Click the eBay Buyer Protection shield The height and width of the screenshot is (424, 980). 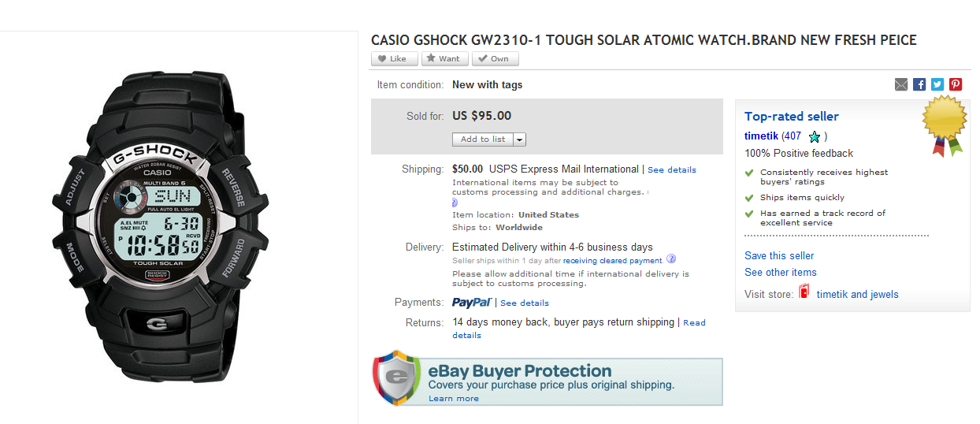coord(396,378)
